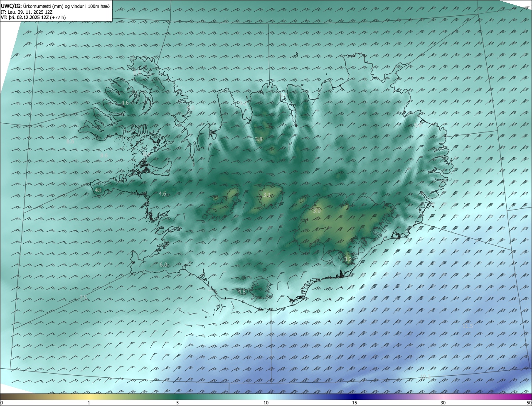
Task: Click the 3.8 value in northern Iceland
Action: click(259, 139)
